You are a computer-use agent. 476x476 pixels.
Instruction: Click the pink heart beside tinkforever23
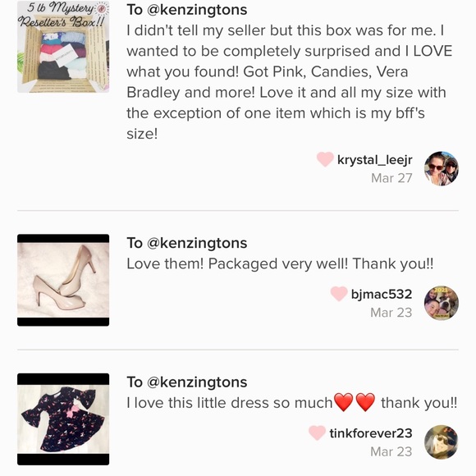318,433
